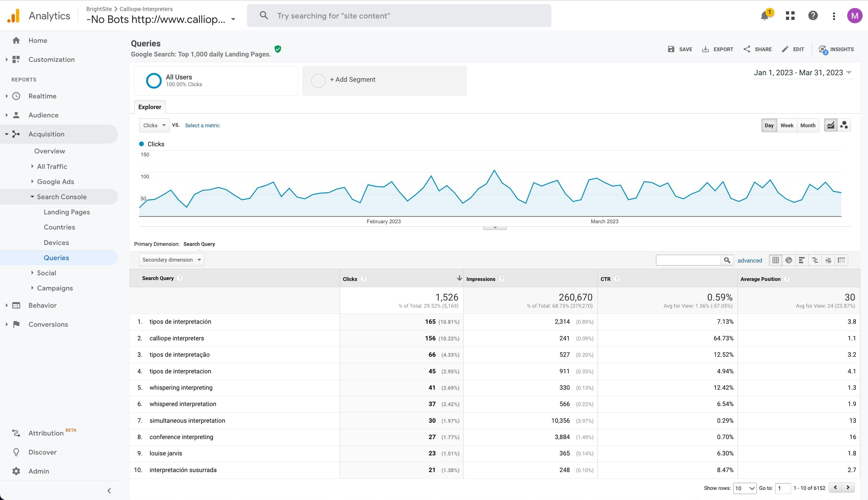Switch chart granularity to Week
The height and width of the screenshot is (500, 868).
[787, 125]
